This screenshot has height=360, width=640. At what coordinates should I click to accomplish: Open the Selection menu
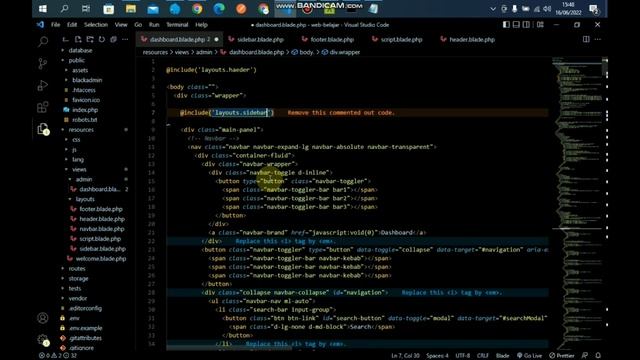tap(96, 24)
